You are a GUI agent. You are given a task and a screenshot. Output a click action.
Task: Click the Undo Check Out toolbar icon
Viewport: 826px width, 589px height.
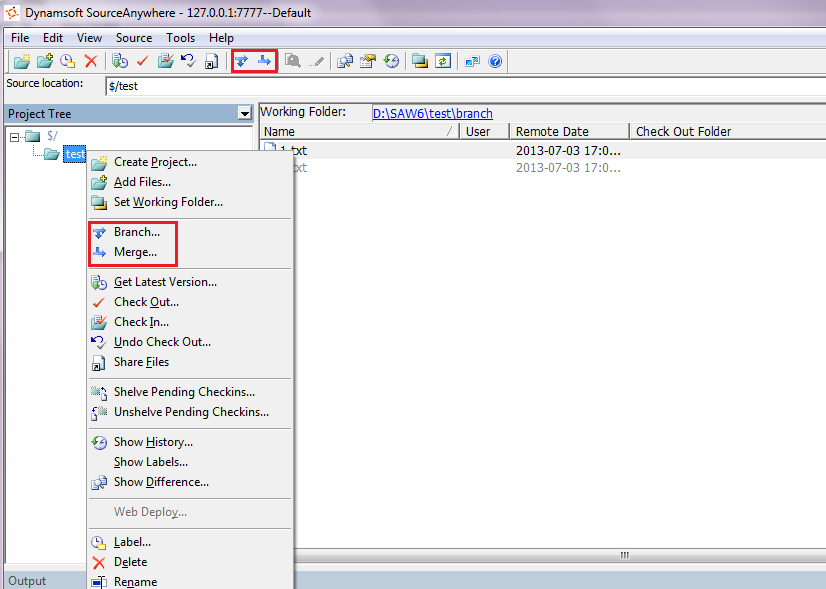point(188,62)
